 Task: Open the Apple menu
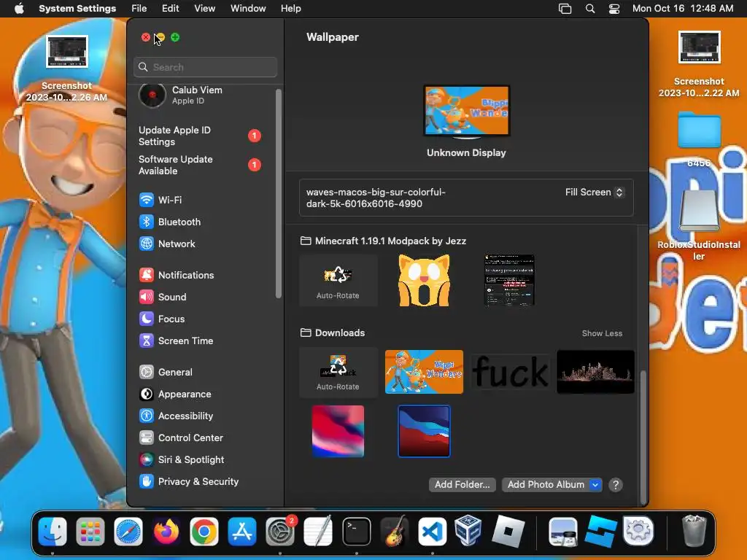[x=19, y=9]
